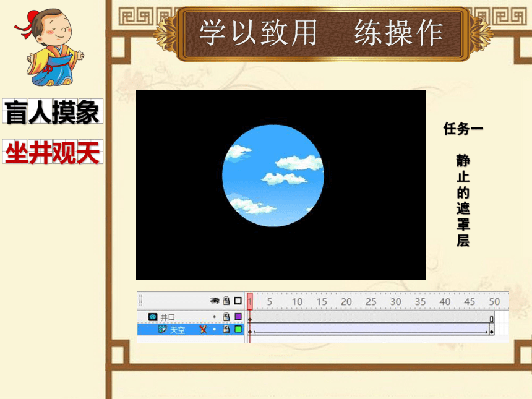Click frame 10 on the timeline ruler

pyautogui.click(x=297, y=302)
